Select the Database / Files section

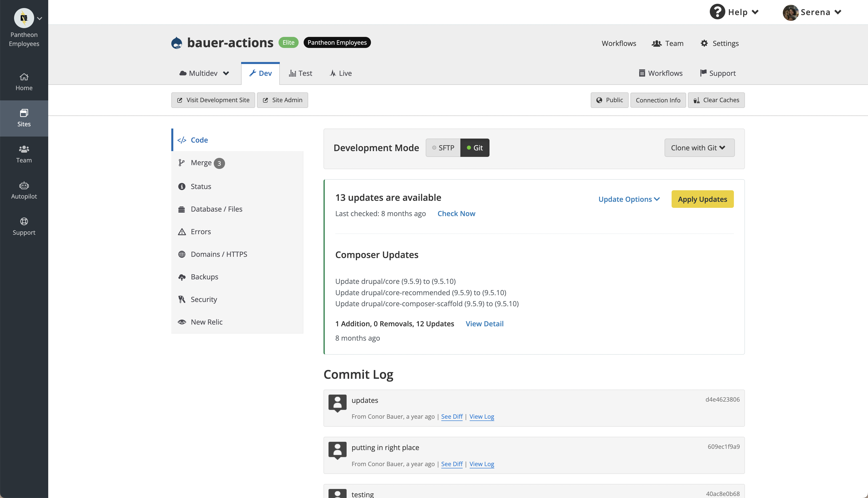[216, 209]
